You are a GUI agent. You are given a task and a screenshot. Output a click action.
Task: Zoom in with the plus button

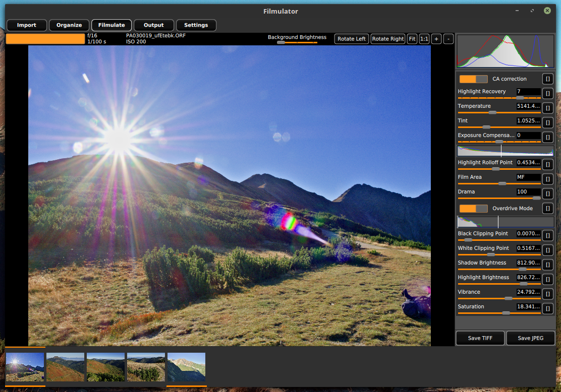click(x=436, y=39)
